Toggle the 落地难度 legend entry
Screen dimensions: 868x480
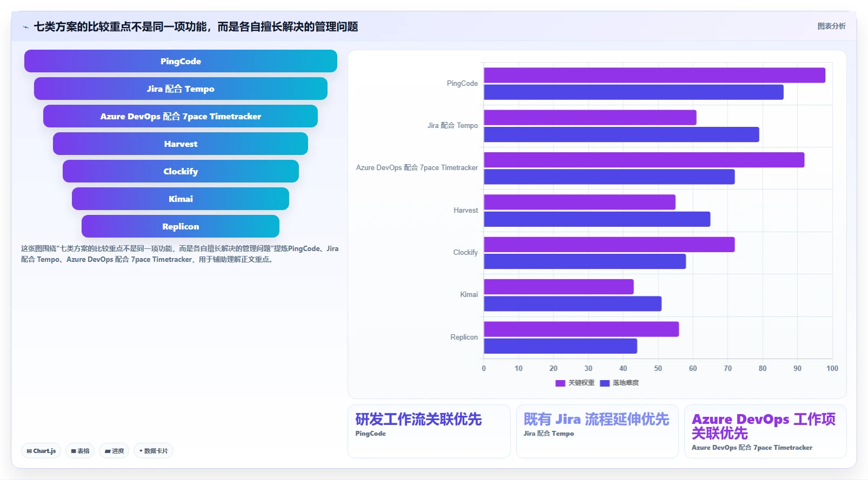coord(619,383)
